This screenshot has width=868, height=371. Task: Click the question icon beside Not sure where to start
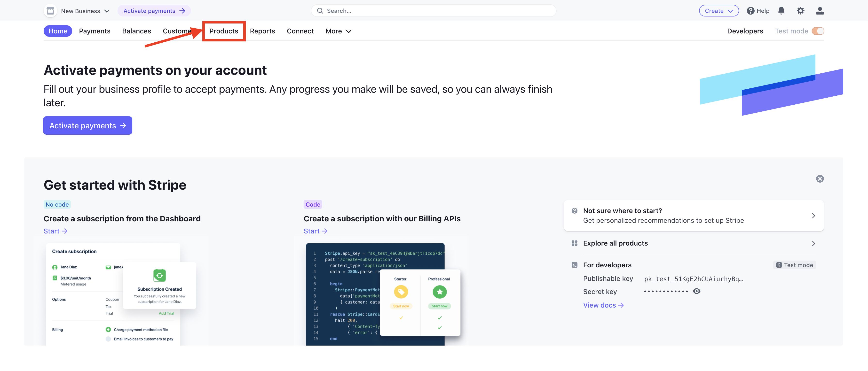(x=575, y=210)
